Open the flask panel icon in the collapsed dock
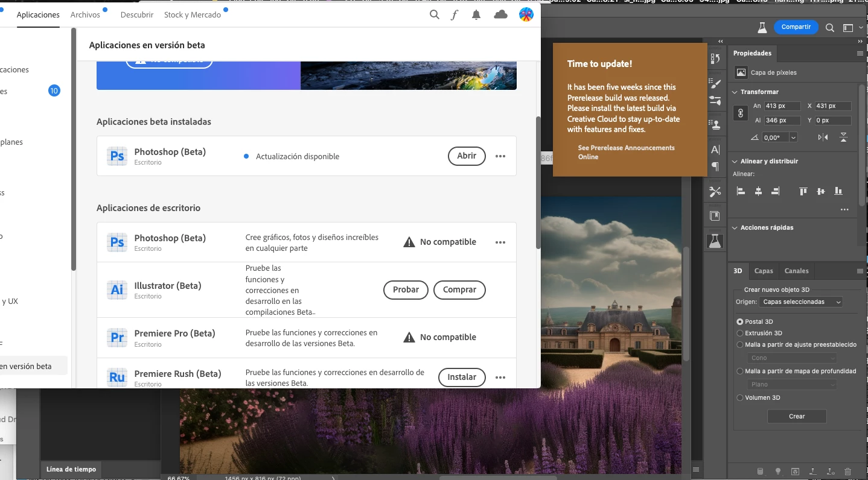This screenshot has height=480, width=868. click(715, 241)
